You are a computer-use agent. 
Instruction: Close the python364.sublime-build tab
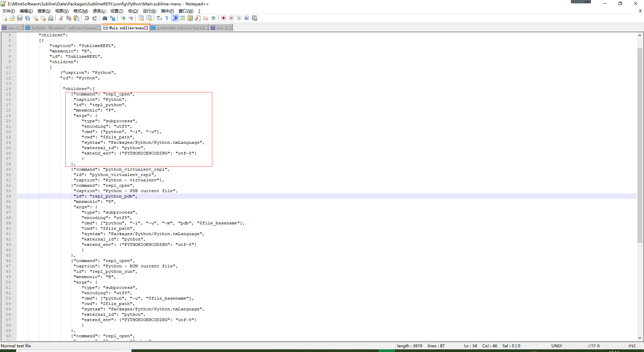[206, 28]
